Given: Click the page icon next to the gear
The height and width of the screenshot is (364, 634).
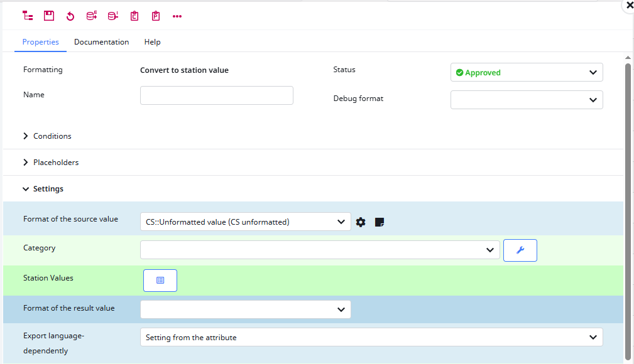Looking at the screenshot, I should 379,222.
